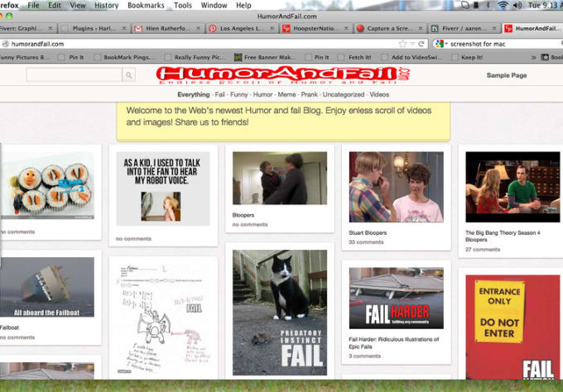Open the Really Funny Pic... bookmark
The height and width of the screenshot is (392, 563).
click(195, 57)
